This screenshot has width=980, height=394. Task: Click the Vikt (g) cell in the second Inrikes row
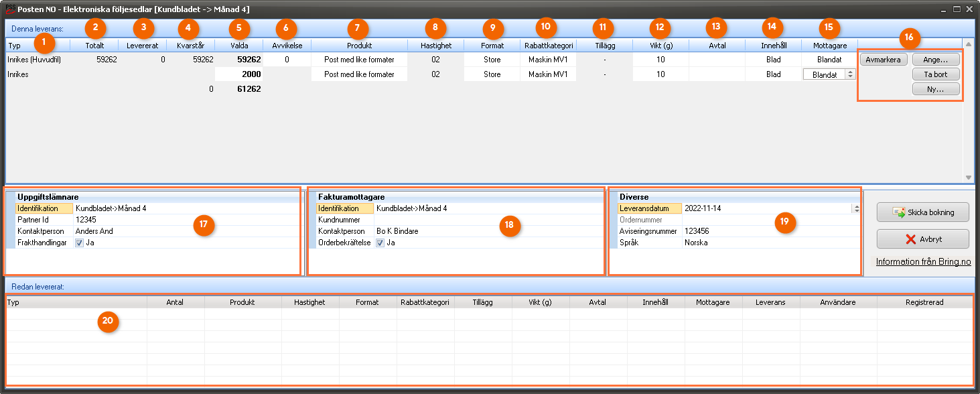(x=660, y=74)
